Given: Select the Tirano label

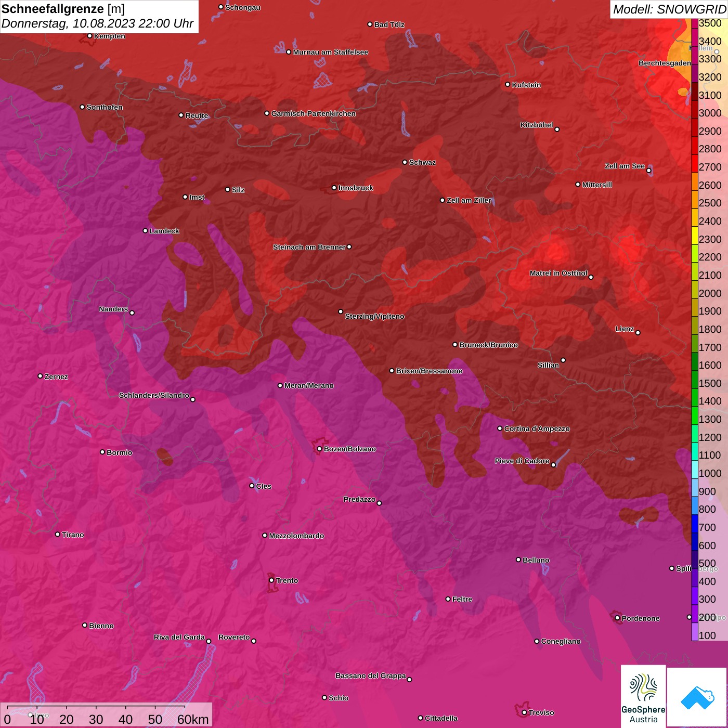Looking at the screenshot, I should coord(73,535).
